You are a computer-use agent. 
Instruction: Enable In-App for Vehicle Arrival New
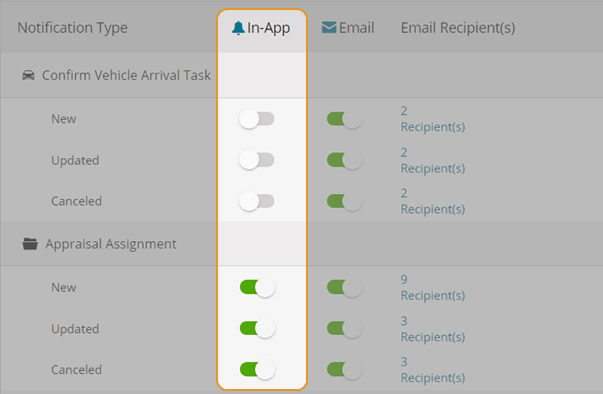click(257, 119)
